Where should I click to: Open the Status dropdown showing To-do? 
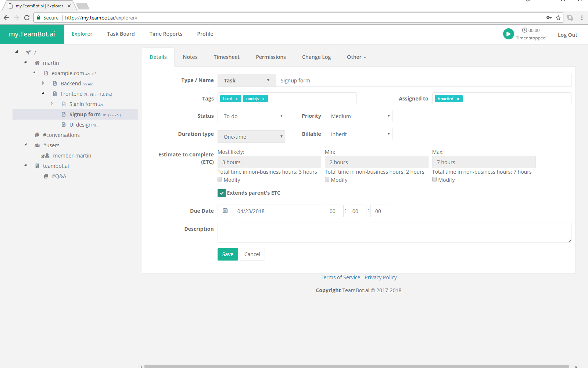(251, 116)
